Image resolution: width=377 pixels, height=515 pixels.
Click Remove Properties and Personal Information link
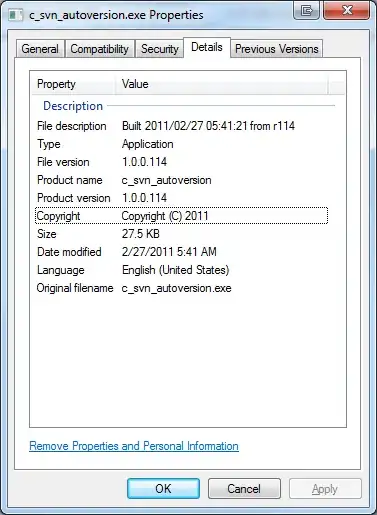(134, 446)
